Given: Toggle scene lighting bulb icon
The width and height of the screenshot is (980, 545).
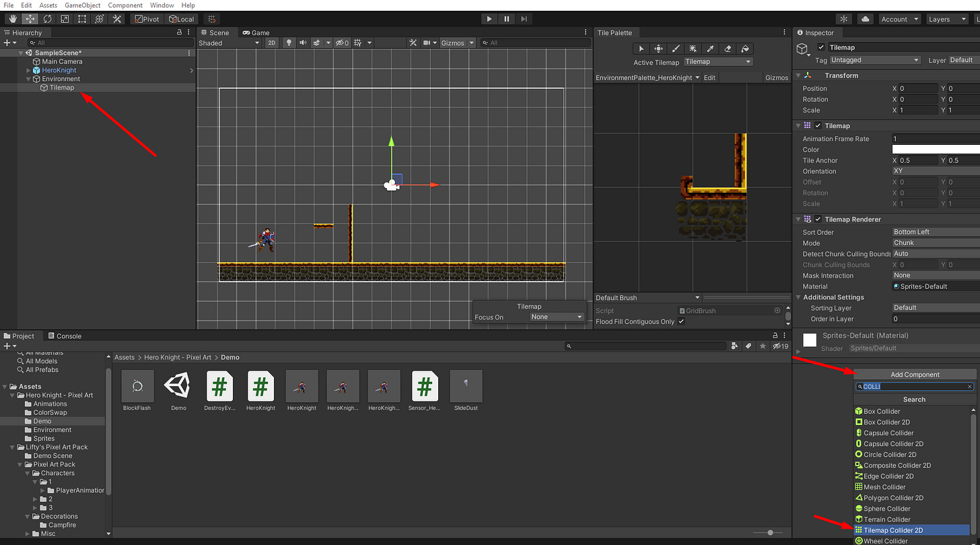Looking at the screenshot, I should click(x=289, y=42).
